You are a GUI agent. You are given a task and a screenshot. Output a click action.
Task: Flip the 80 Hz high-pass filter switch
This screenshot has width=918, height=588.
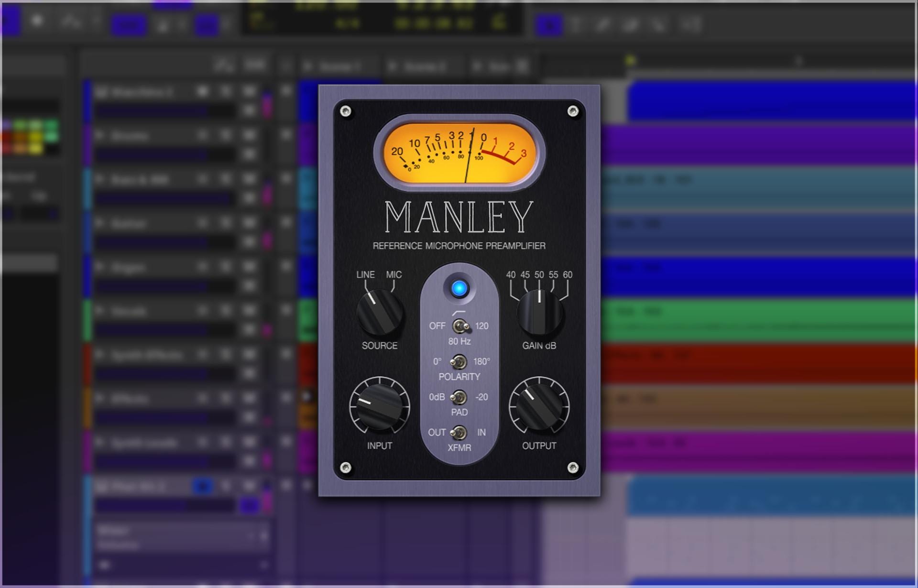(x=460, y=327)
